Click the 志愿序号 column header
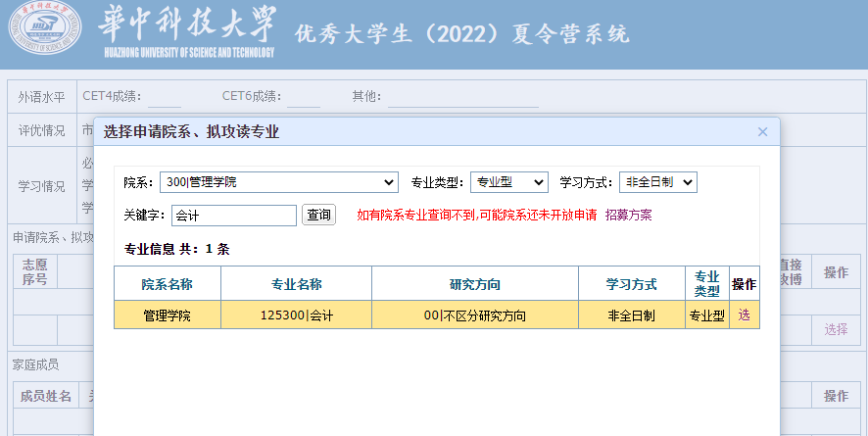 (35, 271)
